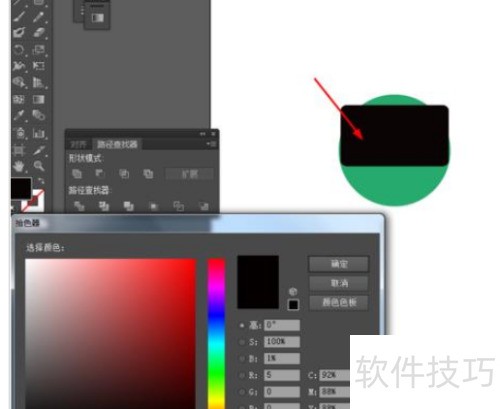
Task: Click the B field showing 1%
Action: [282, 359]
